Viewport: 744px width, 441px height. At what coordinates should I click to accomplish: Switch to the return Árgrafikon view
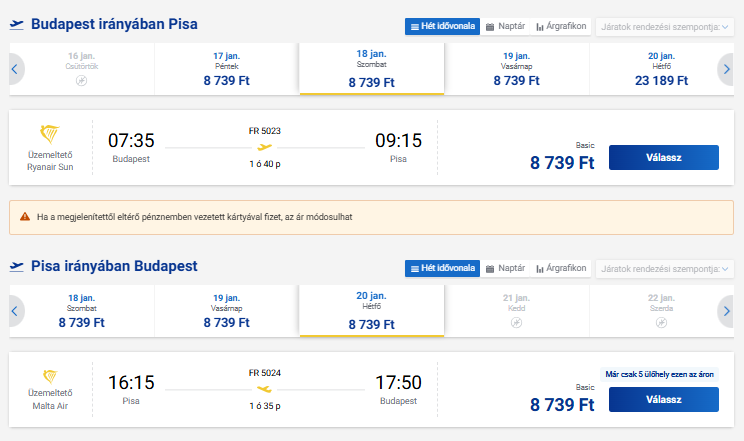561,269
